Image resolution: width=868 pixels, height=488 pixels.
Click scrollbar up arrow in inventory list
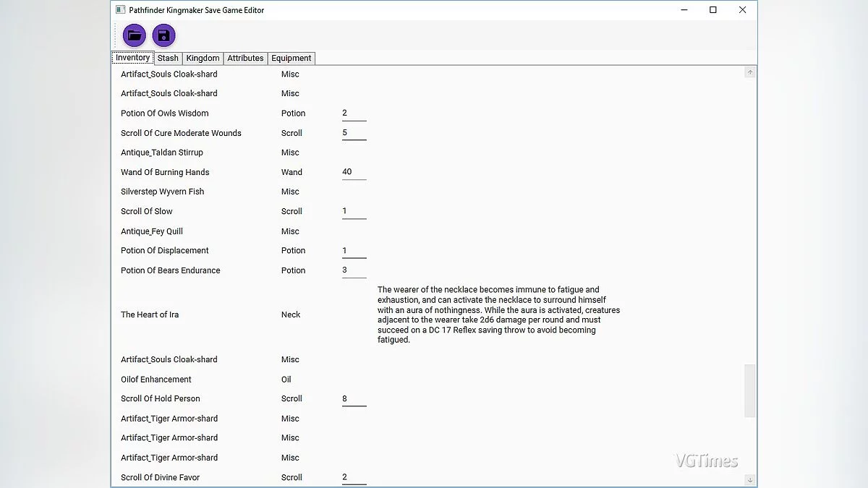pos(750,72)
